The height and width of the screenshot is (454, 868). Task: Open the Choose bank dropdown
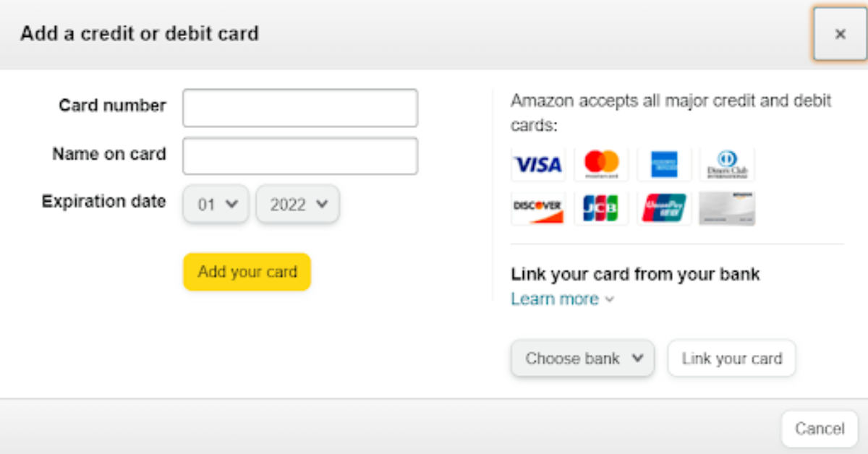[x=582, y=359]
